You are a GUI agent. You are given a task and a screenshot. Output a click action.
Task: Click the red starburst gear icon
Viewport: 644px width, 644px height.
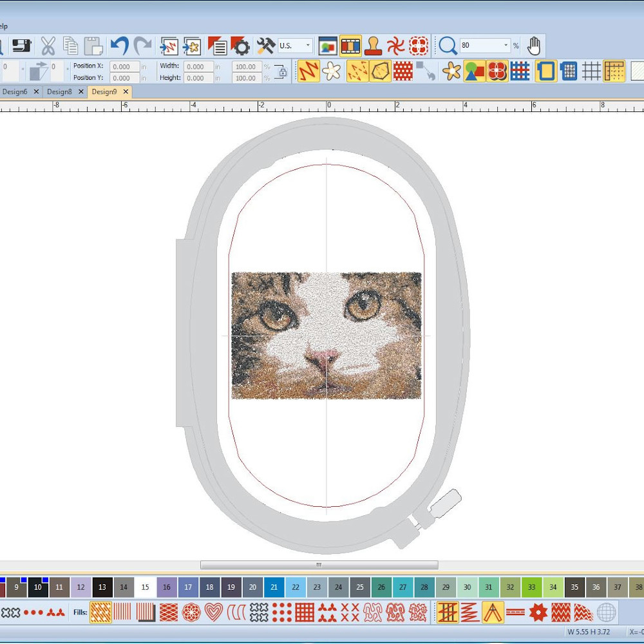(x=538, y=612)
